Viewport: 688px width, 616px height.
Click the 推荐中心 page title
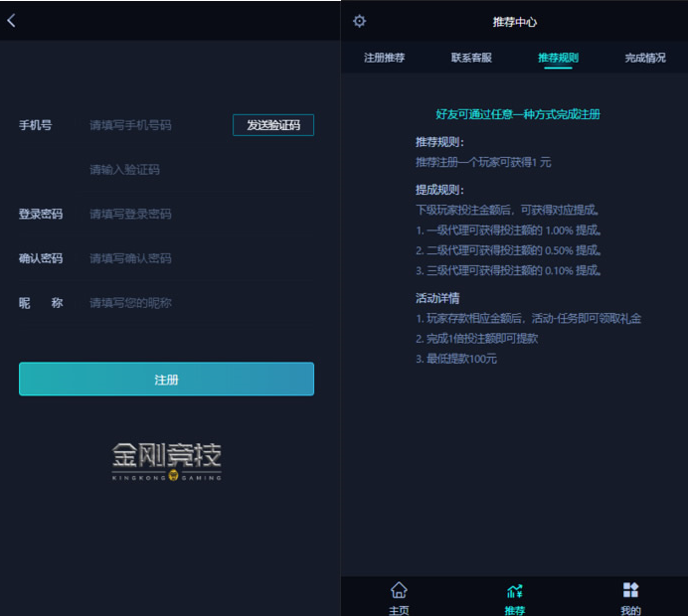coord(515,22)
